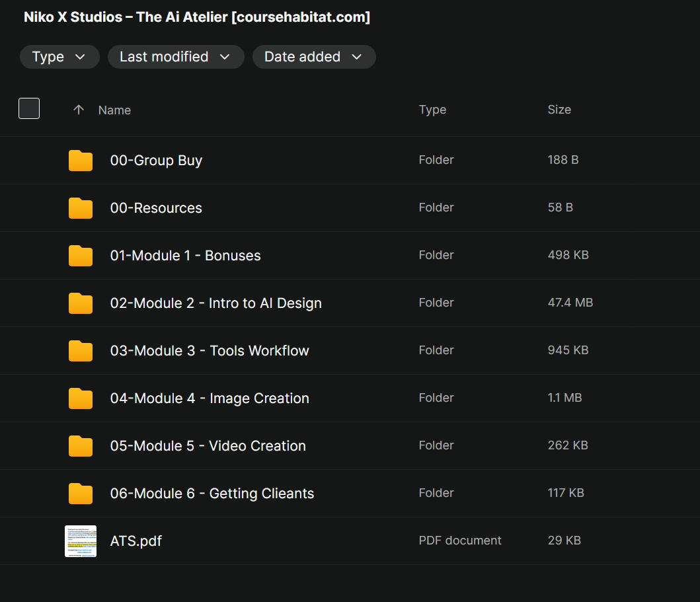Open the Type filter dropdown
The width and height of the screenshot is (700, 602).
pyautogui.click(x=59, y=57)
